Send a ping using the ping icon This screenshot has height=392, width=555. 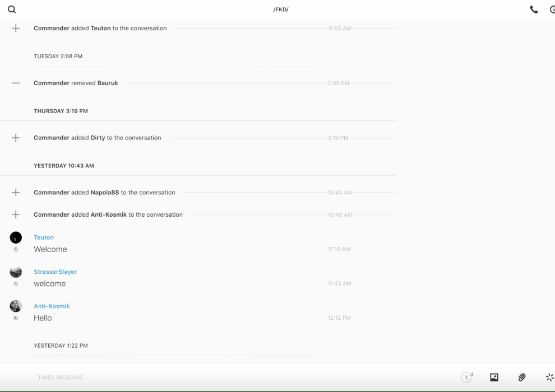click(x=549, y=377)
